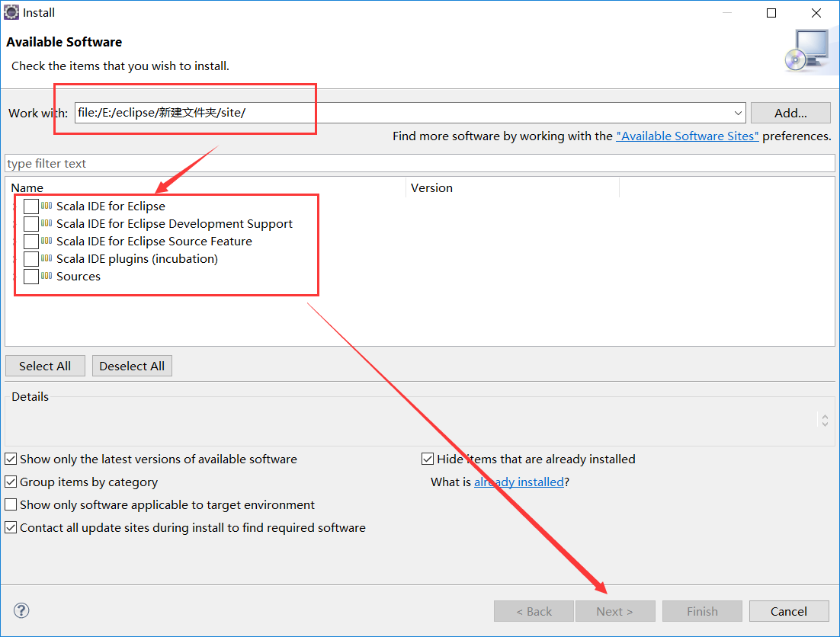Expand the Scala IDE for Eclipse Development Support node
The width and height of the screenshot is (840, 637).
coord(15,224)
